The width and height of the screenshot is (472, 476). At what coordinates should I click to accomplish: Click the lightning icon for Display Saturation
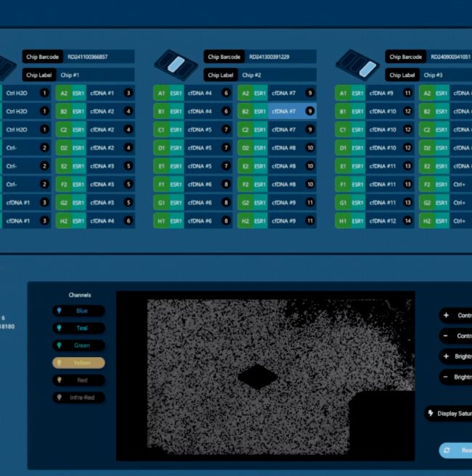tap(432, 413)
